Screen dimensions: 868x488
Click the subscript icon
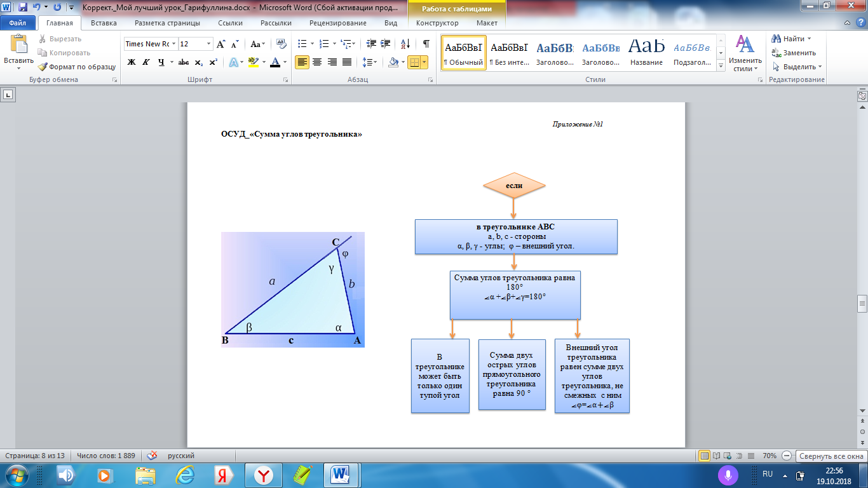pos(198,62)
